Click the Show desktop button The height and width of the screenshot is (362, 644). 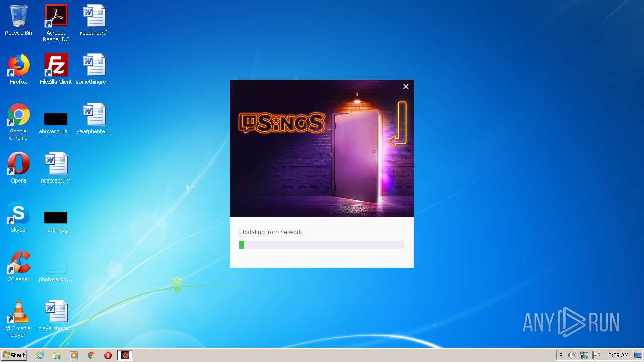pos(638,355)
